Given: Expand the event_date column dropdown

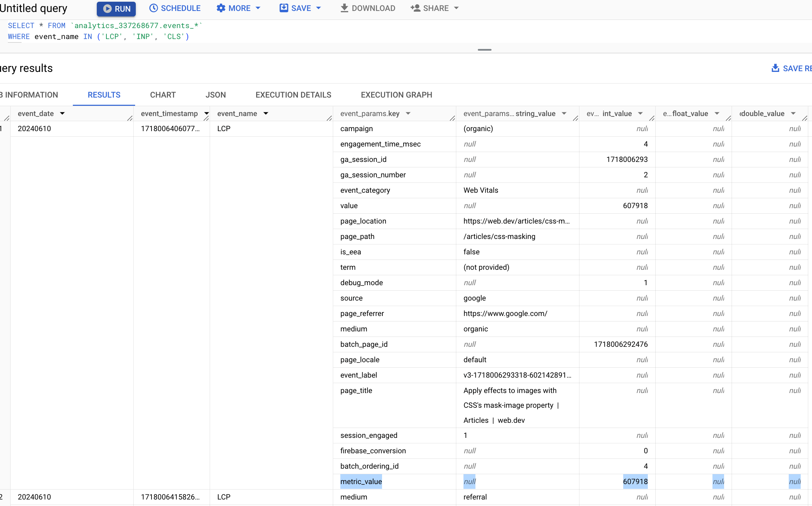Looking at the screenshot, I should (x=62, y=113).
